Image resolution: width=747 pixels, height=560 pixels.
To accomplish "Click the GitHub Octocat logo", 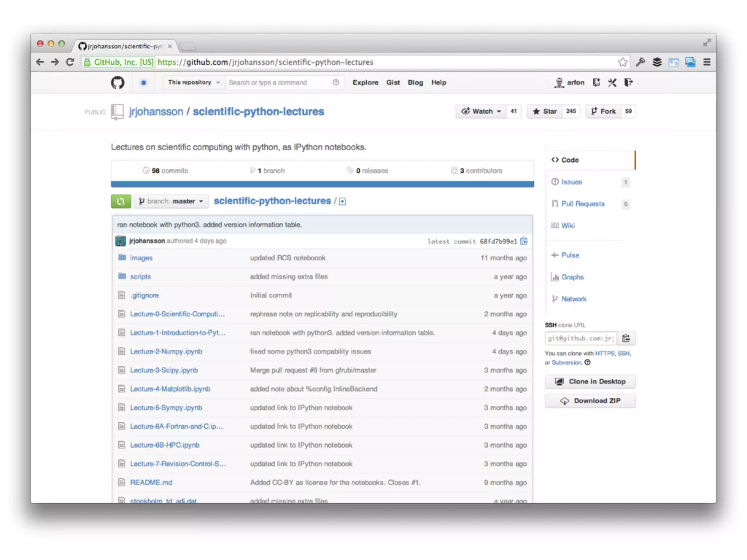I will [x=117, y=83].
